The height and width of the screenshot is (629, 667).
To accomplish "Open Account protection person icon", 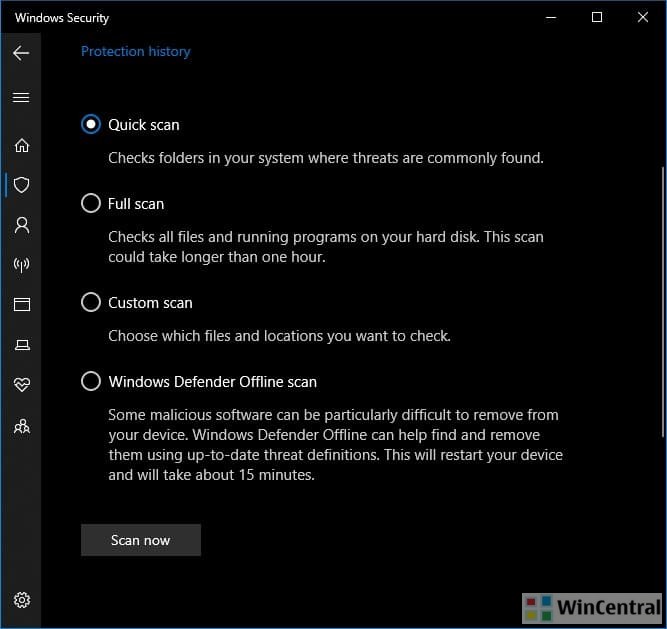I will 21,225.
